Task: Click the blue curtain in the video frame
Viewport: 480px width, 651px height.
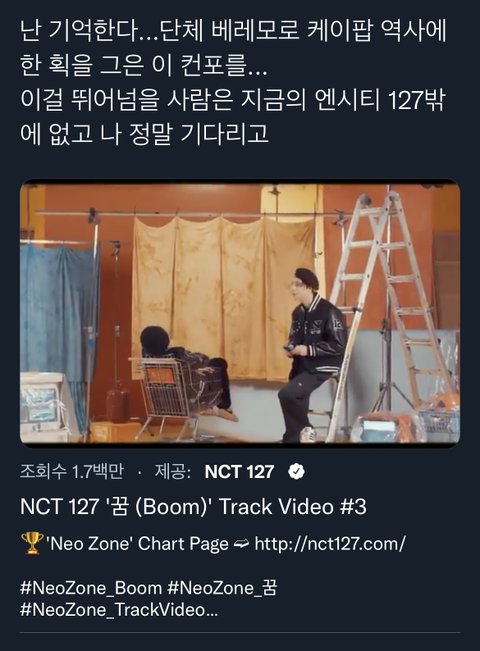Action: point(58,316)
